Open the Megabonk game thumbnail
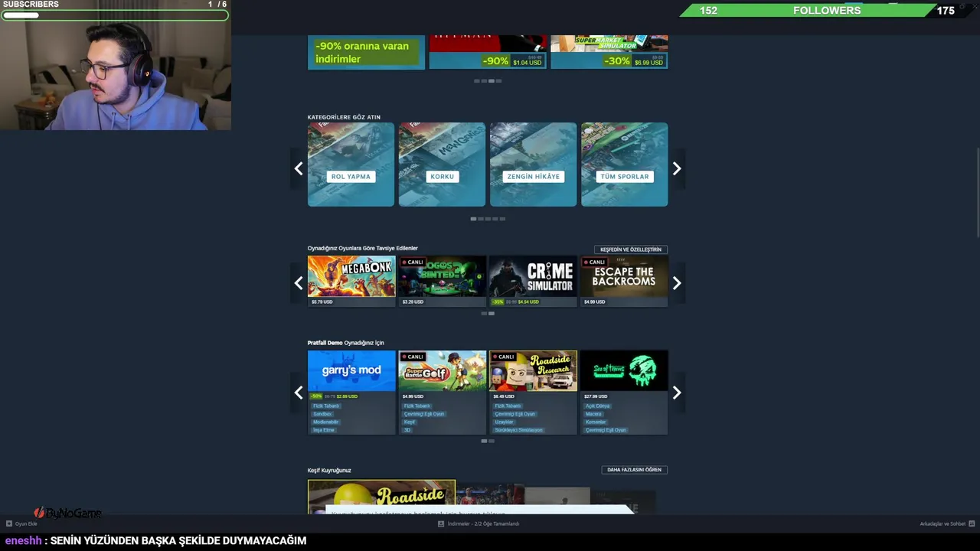 (x=351, y=276)
